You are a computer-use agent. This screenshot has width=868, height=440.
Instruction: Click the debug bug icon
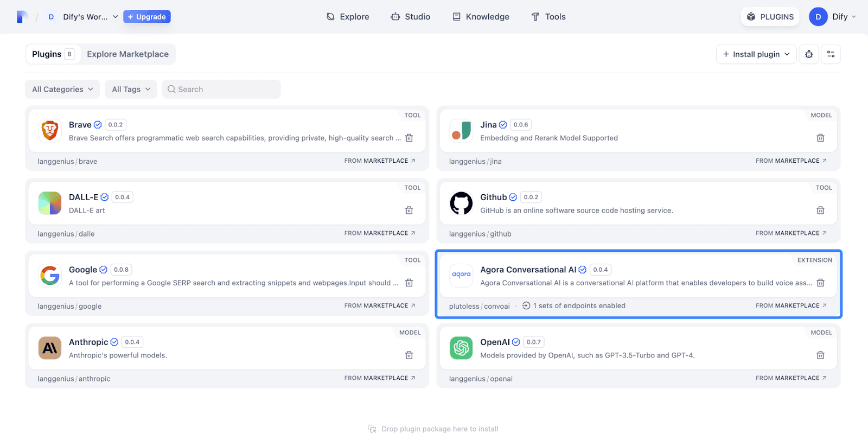(809, 54)
